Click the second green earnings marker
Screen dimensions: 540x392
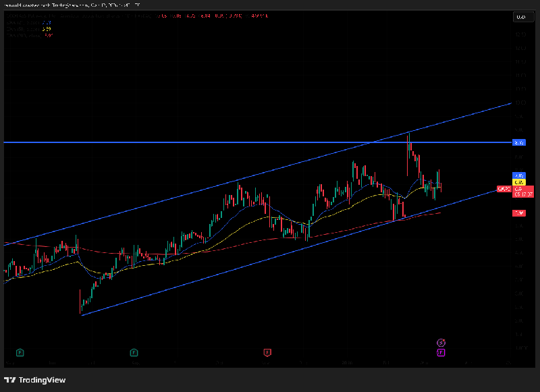click(134, 352)
